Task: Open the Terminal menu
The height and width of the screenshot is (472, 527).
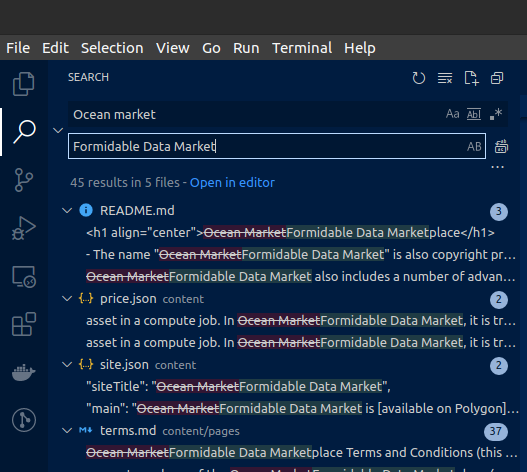Action: (302, 48)
